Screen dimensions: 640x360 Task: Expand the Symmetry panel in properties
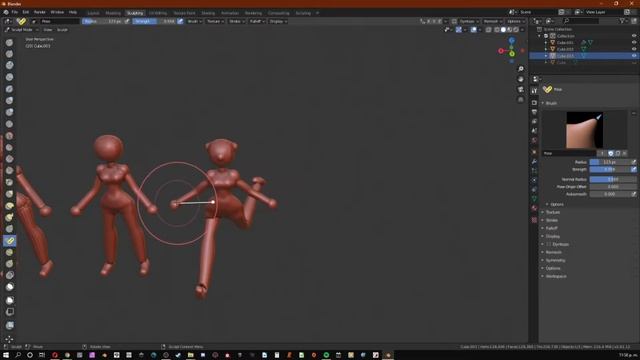click(555, 260)
